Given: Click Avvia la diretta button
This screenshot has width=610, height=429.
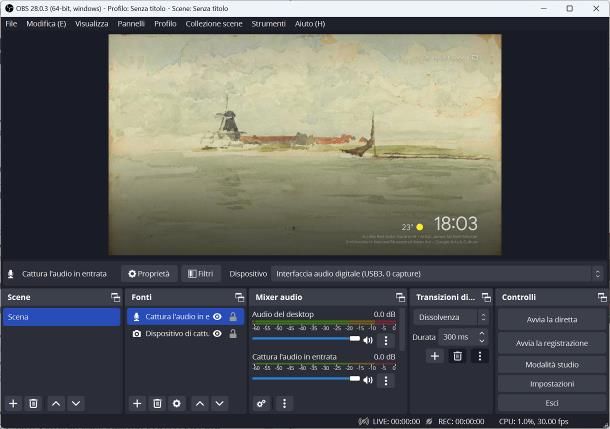Looking at the screenshot, I should [x=552, y=320].
